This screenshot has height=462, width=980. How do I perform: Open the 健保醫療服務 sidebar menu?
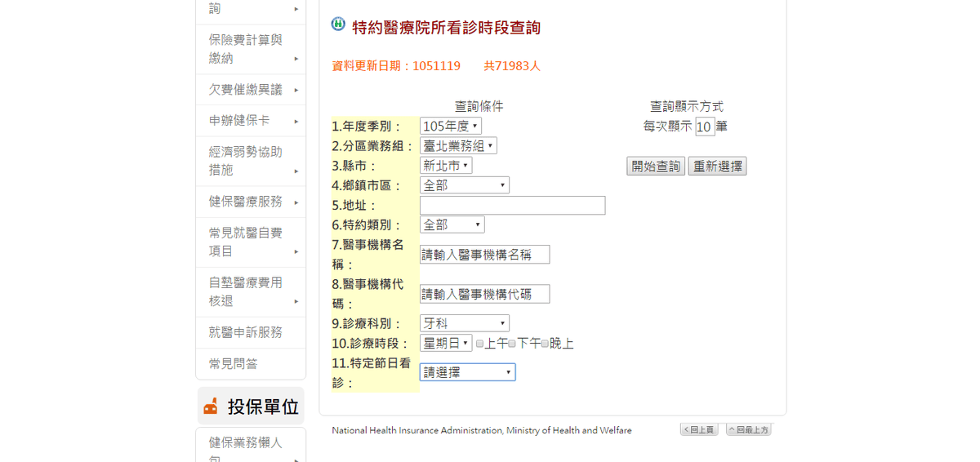point(251,202)
